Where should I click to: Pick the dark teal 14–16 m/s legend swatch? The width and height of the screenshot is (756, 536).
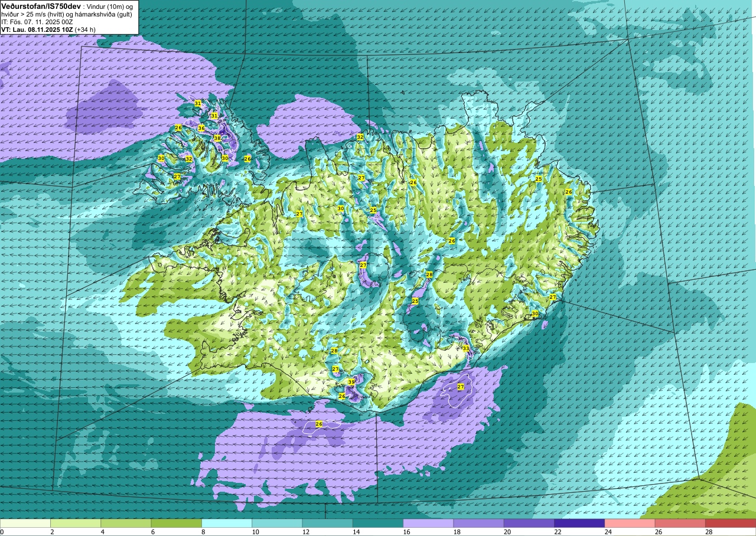[x=377, y=523]
